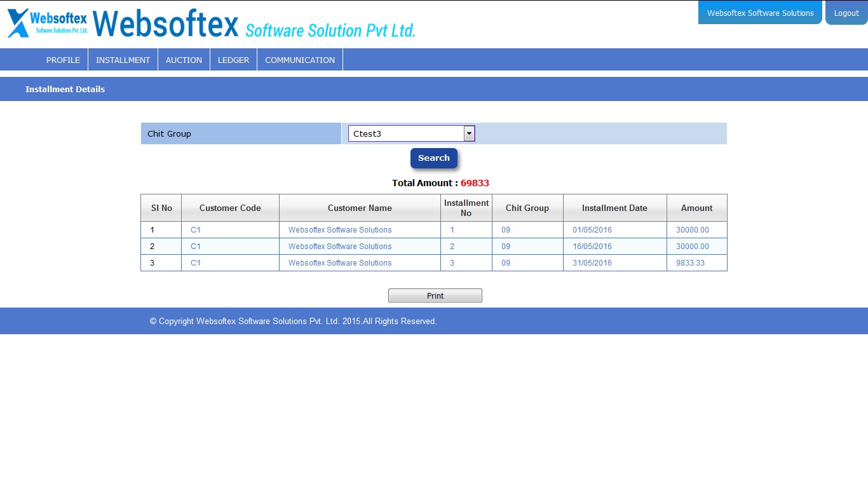Click chit group 09 in row 3
The image size is (868, 488).
coord(506,263)
